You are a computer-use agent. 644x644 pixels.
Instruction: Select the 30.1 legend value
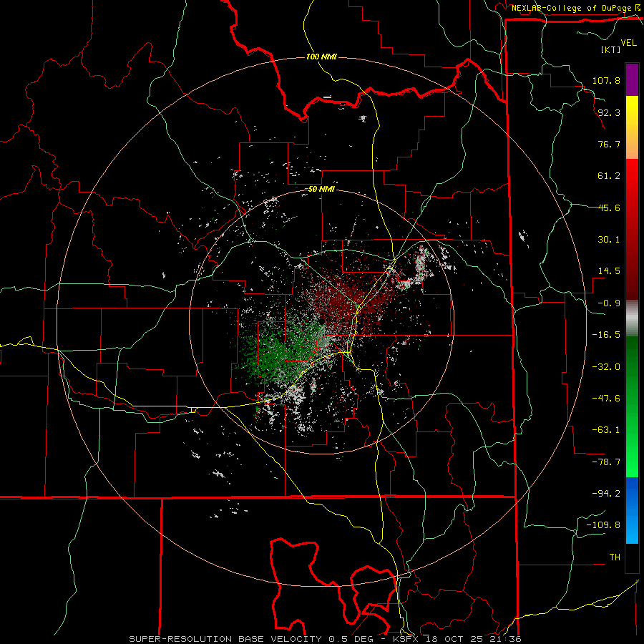tap(609, 240)
